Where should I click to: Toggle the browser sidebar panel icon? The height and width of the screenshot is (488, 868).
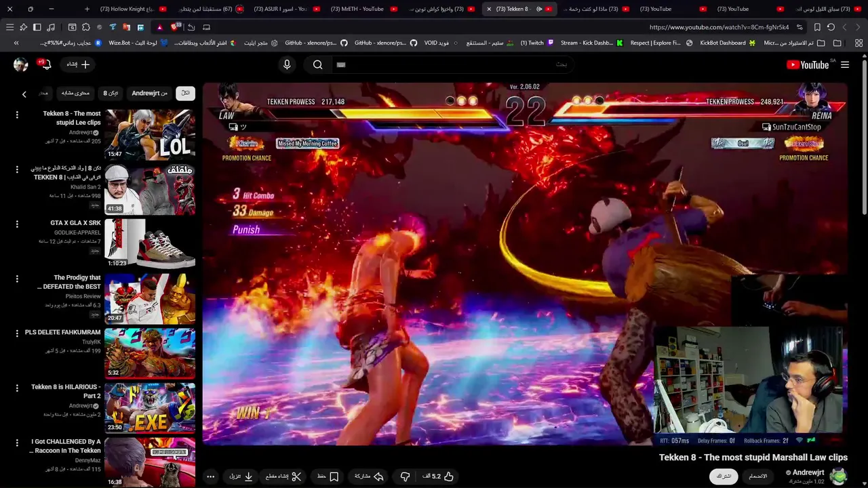click(37, 27)
